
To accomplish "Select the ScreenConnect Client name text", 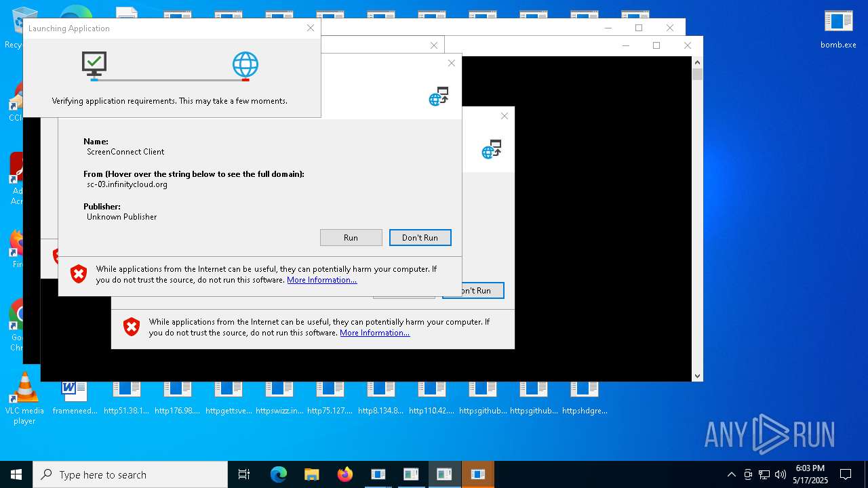I will pos(125,152).
